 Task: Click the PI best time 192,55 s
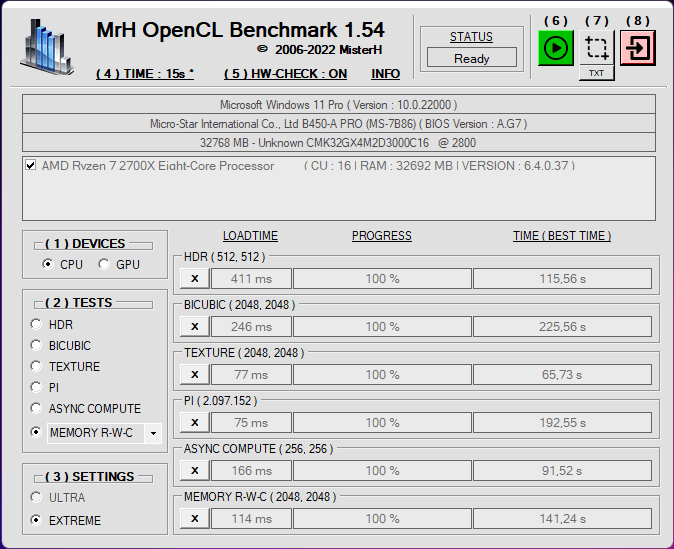562,423
